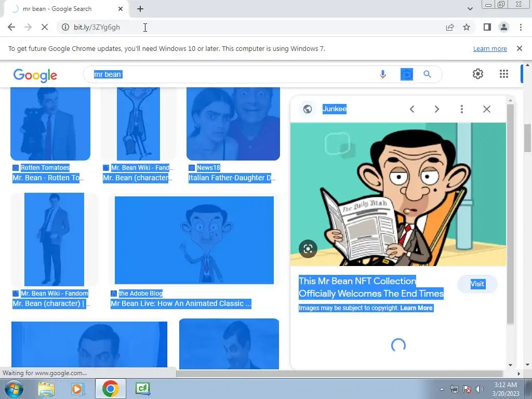This screenshot has width=532, height=399.
Task: Open Google apps grid
Action: click(504, 74)
